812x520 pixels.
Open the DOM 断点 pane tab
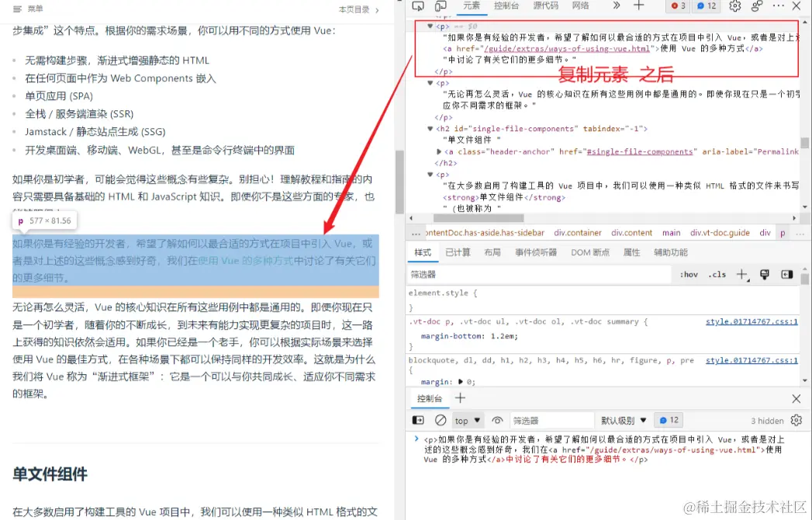pyautogui.click(x=590, y=252)
